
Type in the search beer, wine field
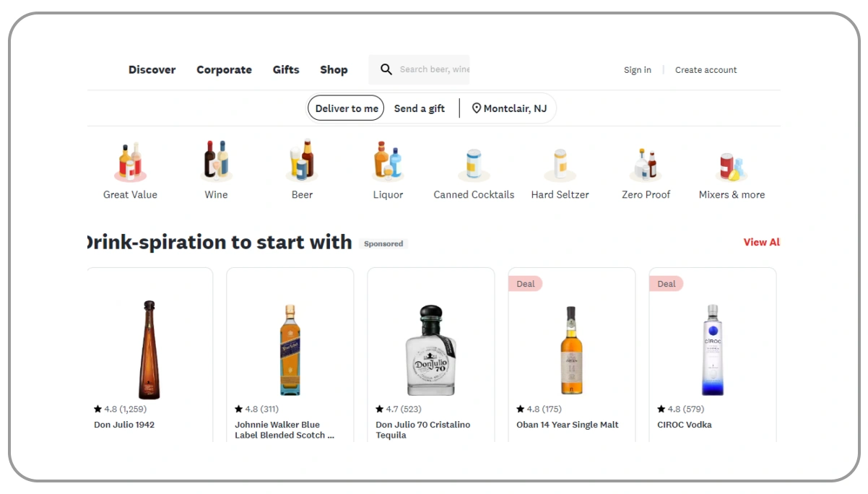pos(434,69)
